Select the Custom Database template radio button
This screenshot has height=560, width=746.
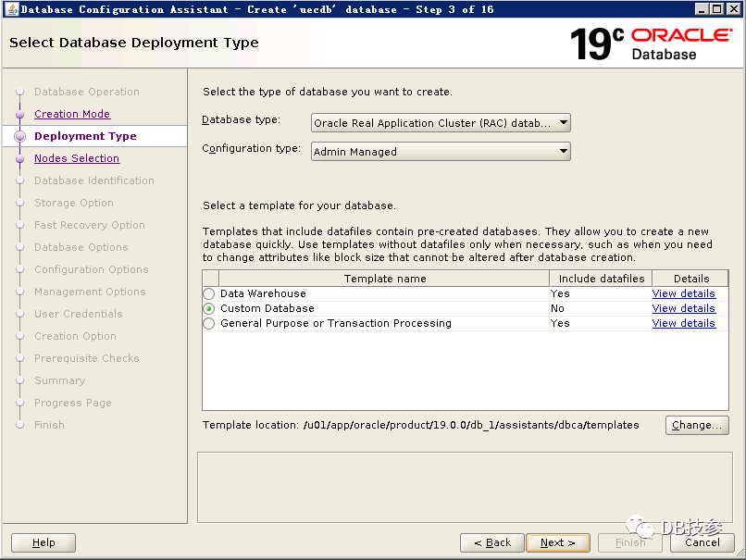pos(209,309)
